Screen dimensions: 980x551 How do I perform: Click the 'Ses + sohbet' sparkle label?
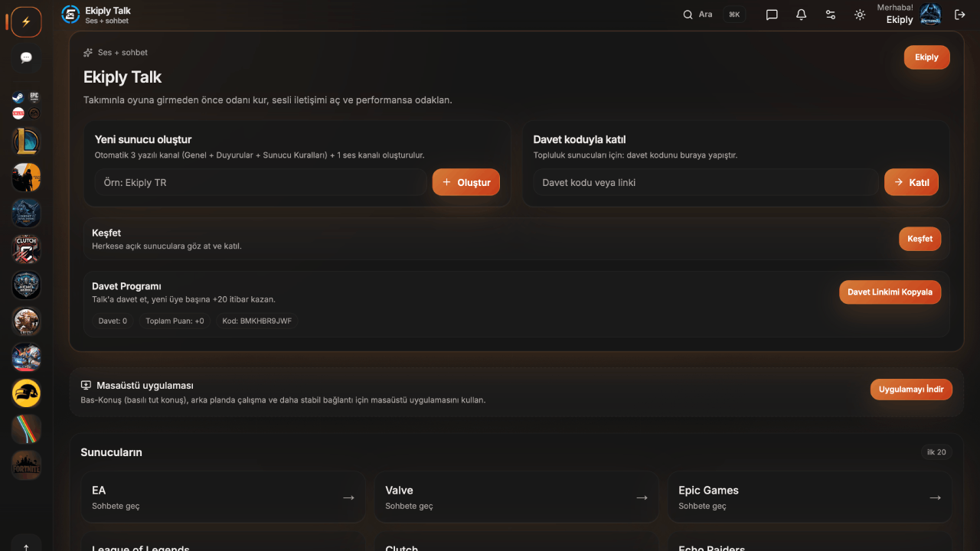click(116, 52)
